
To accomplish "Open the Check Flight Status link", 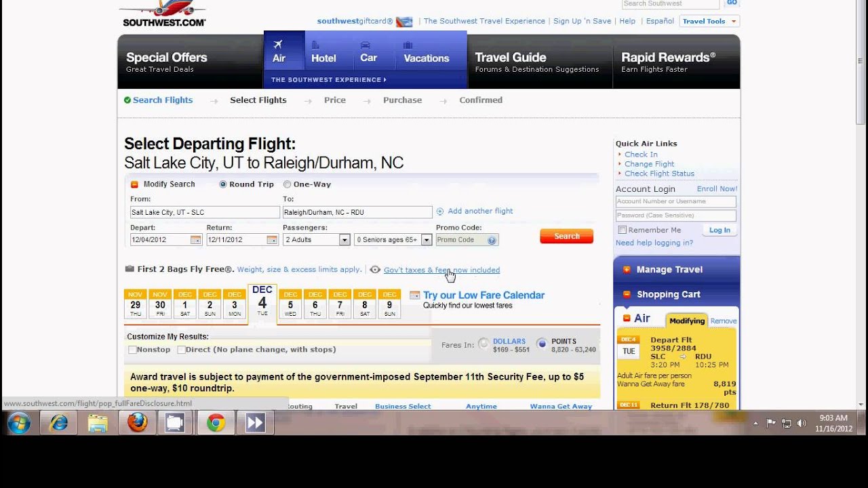I will [x=659, y=174].
